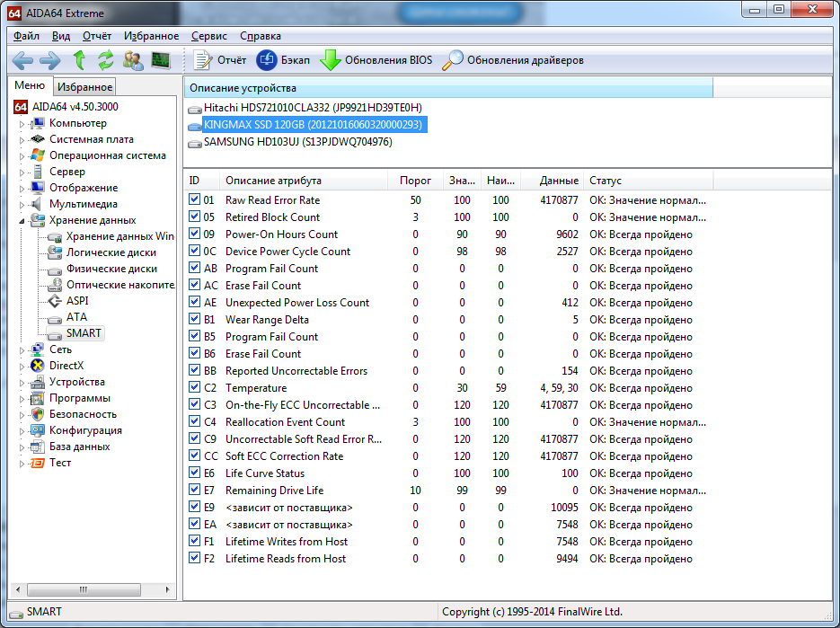Image resolution: width=840 pixels, height=628 pixels.
Task: Open the monitor graph icon in the toolbar
Action: pos(161,60)
